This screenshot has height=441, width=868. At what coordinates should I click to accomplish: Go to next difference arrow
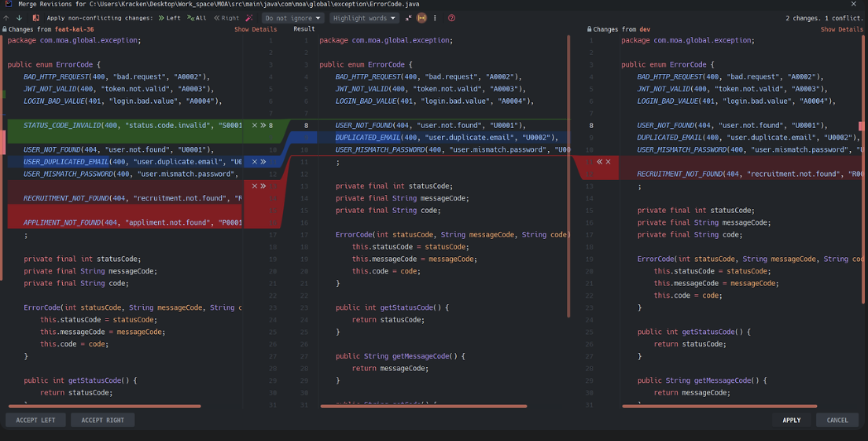click(20, 18)
